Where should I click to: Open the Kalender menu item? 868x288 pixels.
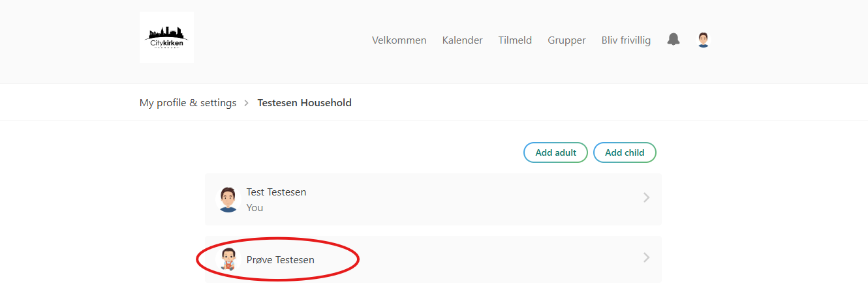(x=462, y=40)
